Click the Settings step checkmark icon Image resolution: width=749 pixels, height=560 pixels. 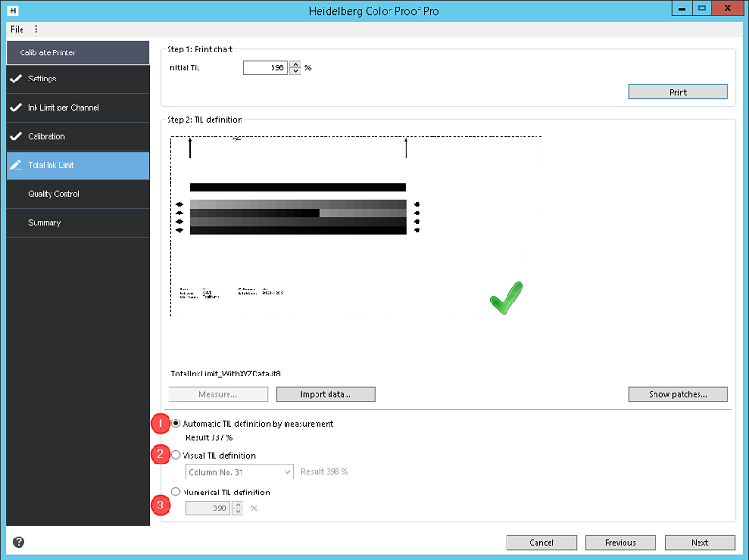coord(16,79)
